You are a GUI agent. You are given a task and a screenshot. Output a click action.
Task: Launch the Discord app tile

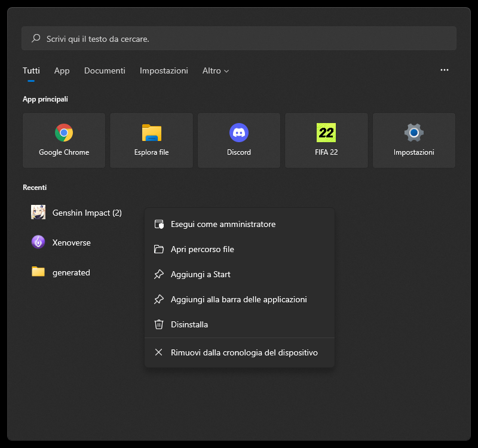point(239,140)
